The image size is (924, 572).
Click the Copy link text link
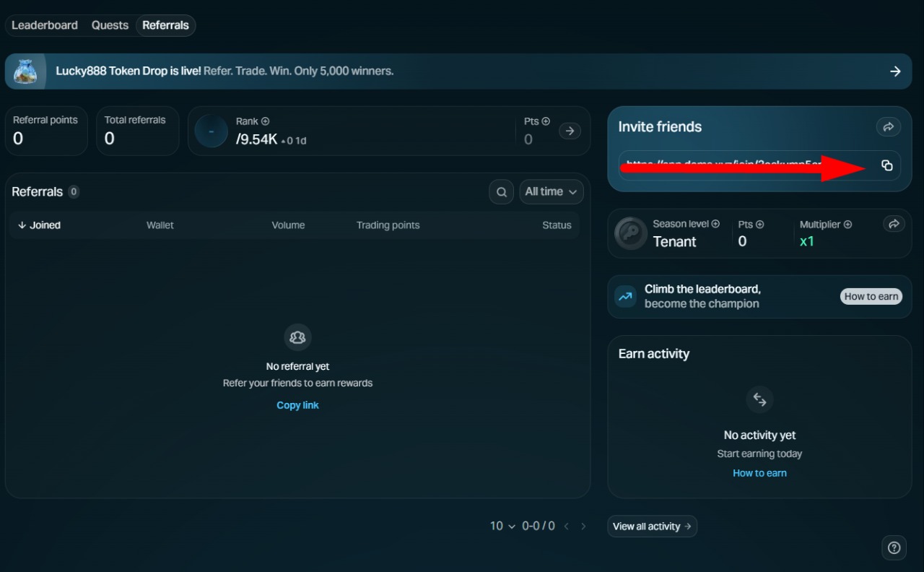tap(297, 405)
